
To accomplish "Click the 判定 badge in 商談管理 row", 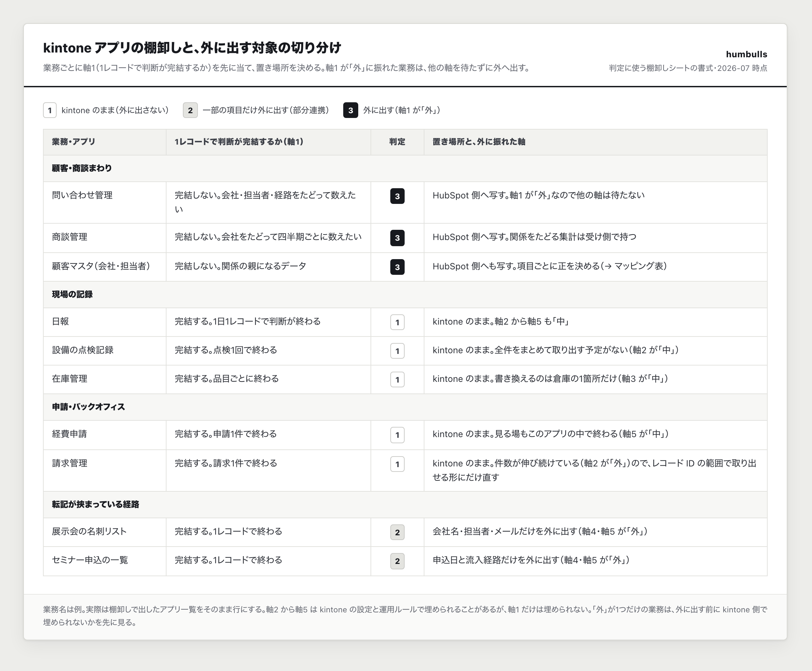I will coord(397,238).
